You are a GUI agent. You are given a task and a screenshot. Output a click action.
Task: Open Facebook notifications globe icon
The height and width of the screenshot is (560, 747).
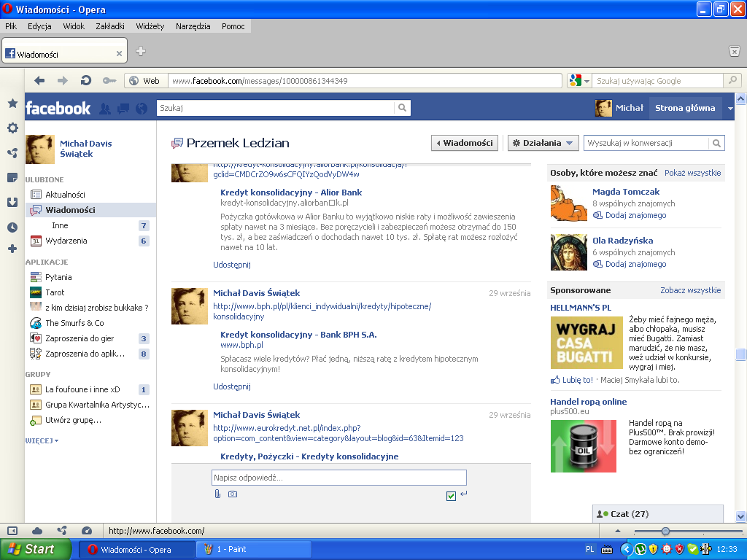click(142, 109)
